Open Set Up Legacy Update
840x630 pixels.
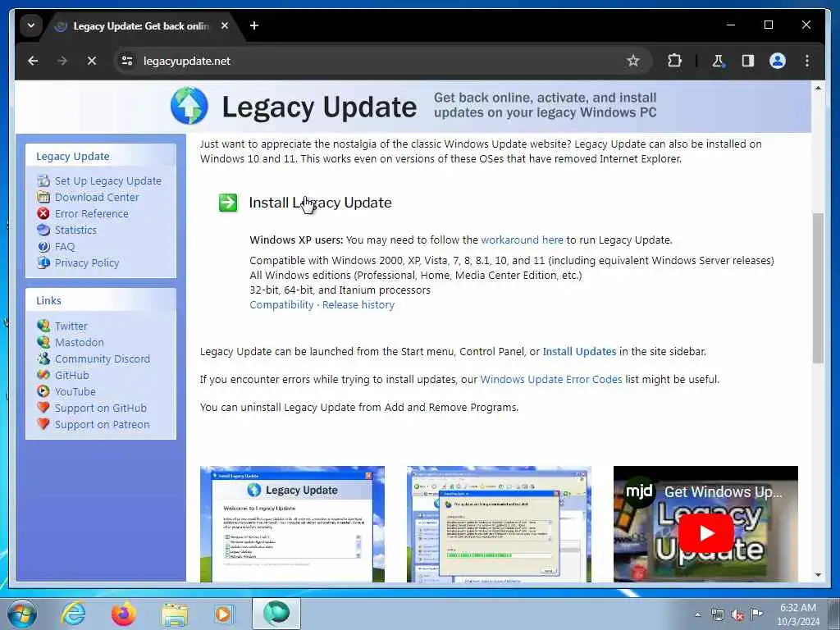click(107, 181)
